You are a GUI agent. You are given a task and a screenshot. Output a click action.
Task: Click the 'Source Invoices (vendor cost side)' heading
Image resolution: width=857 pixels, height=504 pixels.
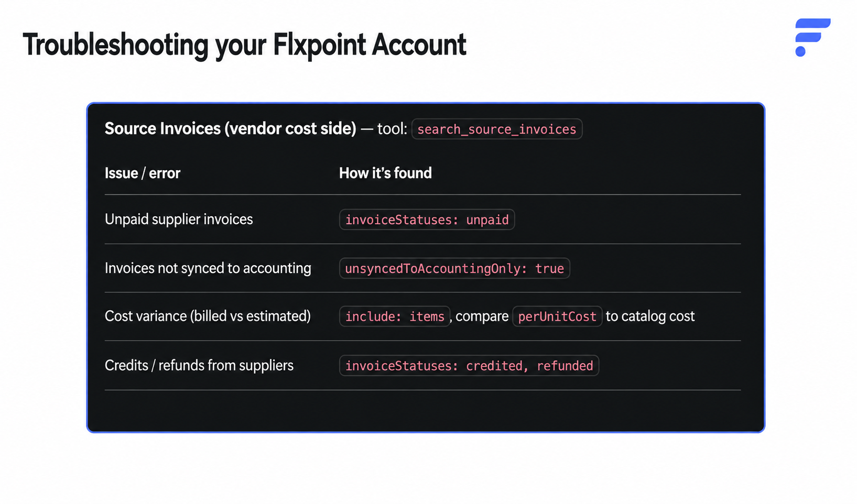tap(231, 128)
